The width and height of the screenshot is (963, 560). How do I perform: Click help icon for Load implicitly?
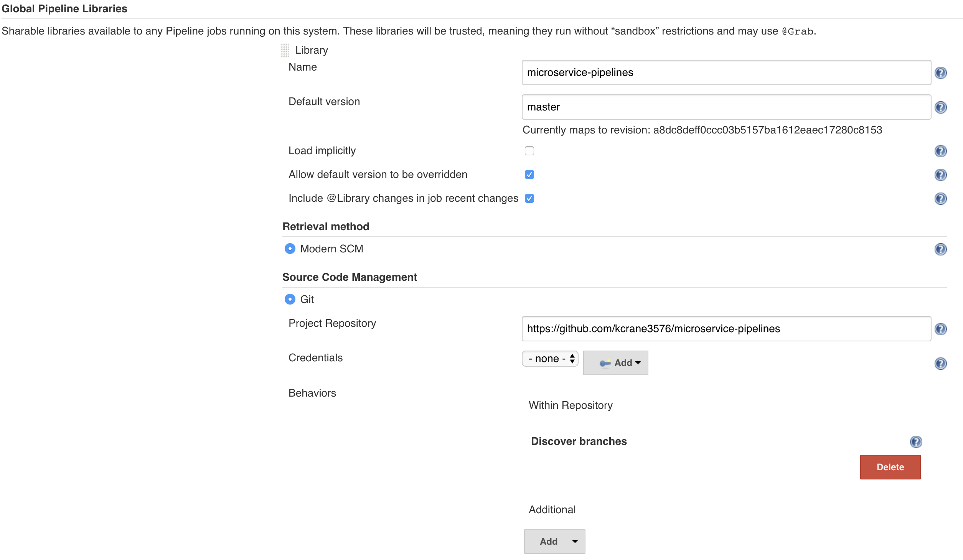[940, 151]
